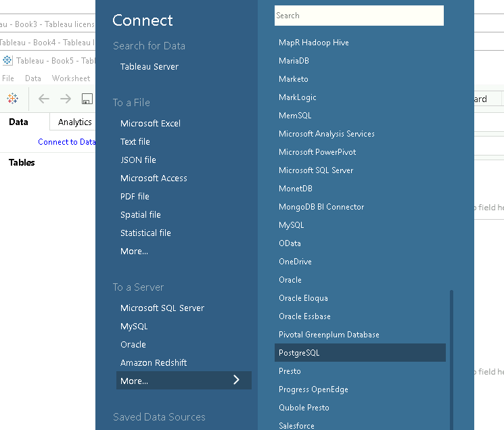Select OneDrive in connector list

click(295, 262)
